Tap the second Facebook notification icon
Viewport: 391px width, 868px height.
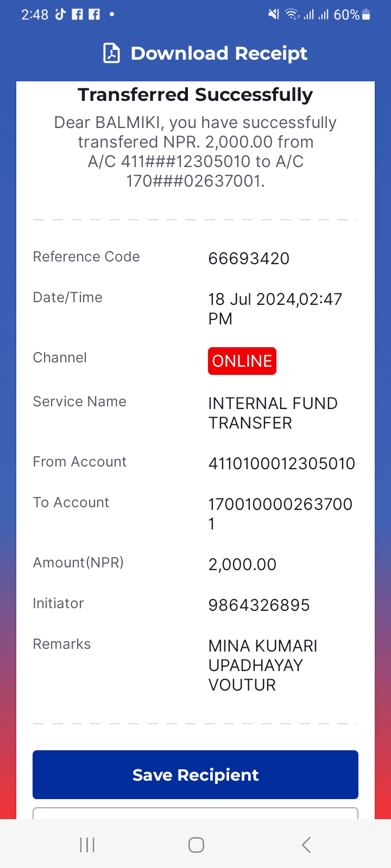[x=94, y=14]
